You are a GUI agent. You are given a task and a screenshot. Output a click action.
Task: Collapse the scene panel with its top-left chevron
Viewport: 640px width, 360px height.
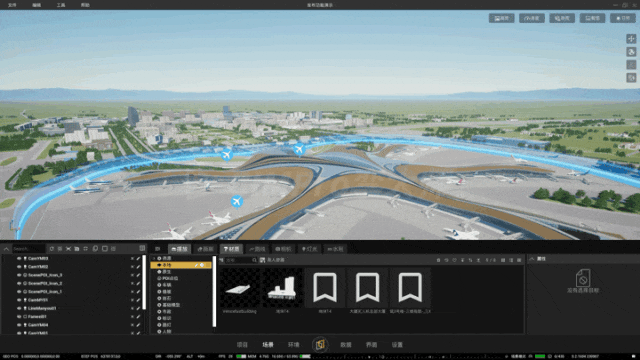point(7,249)
